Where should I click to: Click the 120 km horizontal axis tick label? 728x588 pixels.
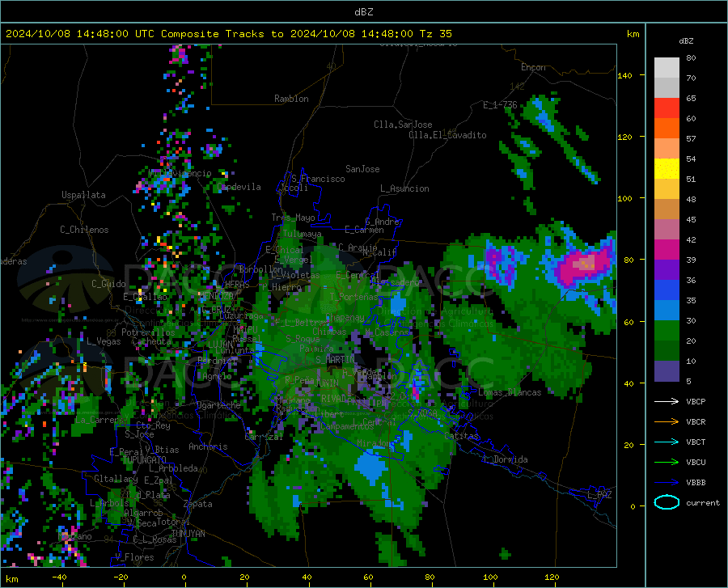[551, 577]
